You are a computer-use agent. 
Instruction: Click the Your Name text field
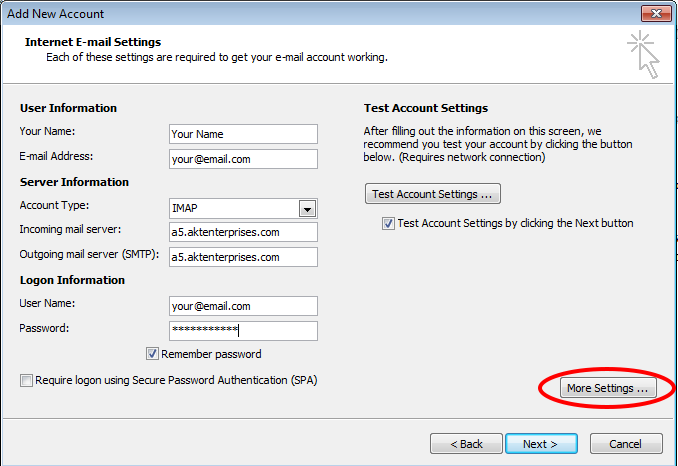click(x=243, y=134)
